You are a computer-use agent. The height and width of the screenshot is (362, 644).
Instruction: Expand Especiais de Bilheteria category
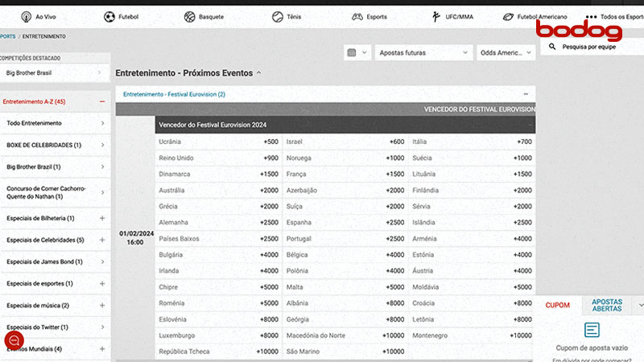(x=102, y=218)
